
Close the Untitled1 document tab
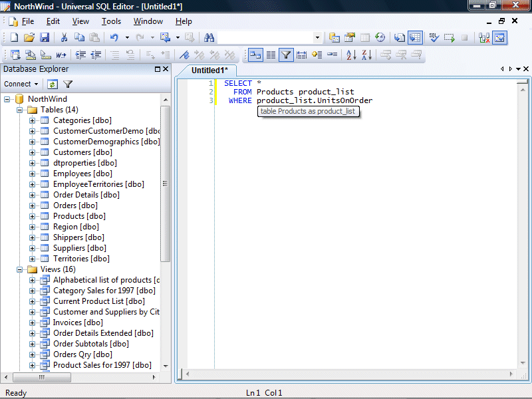[526, 69]
